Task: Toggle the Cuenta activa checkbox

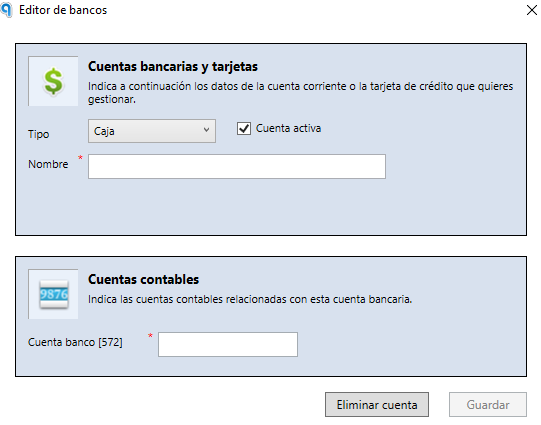Action: [x=244, y=128]
